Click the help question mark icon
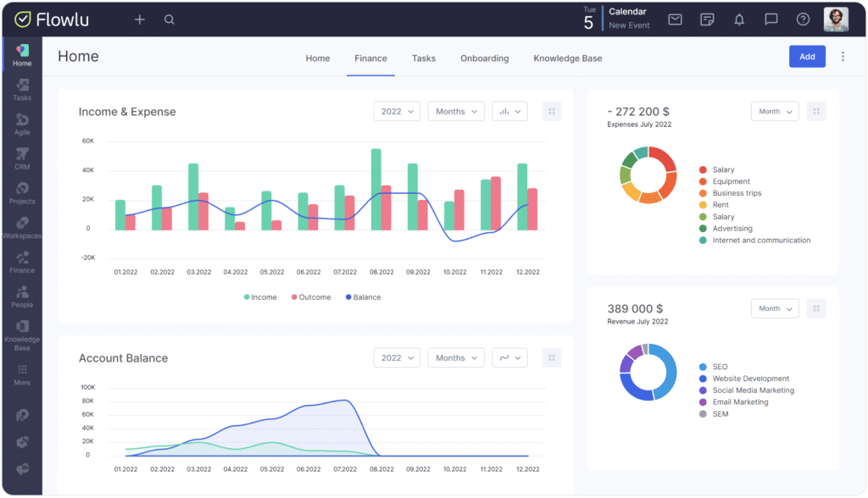This screenshot has height=498, width=868. point(803,19)
